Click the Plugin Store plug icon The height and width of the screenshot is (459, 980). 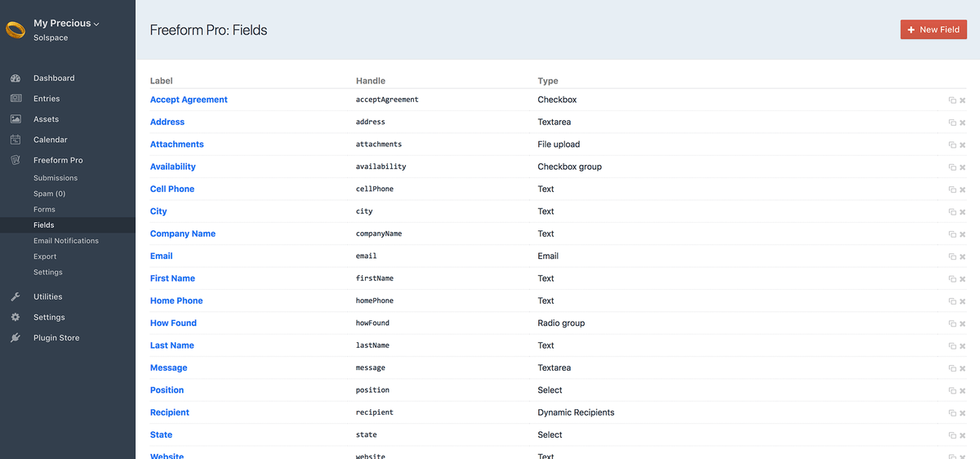(x=16, y=338)
